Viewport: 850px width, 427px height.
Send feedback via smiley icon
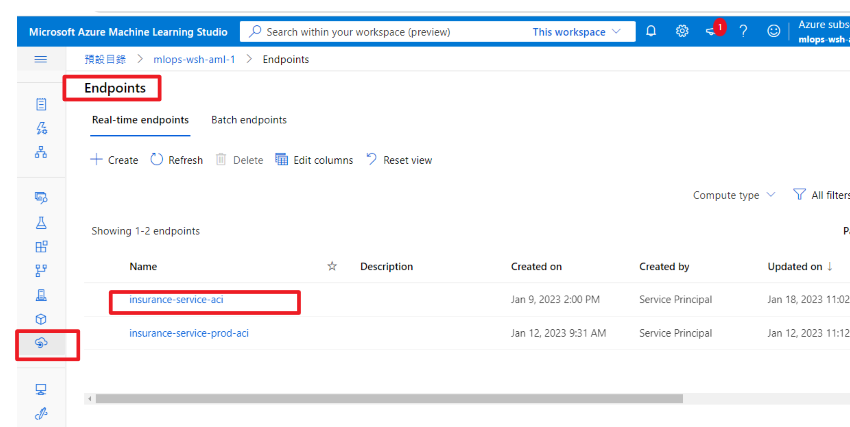(x=774, y=31)
